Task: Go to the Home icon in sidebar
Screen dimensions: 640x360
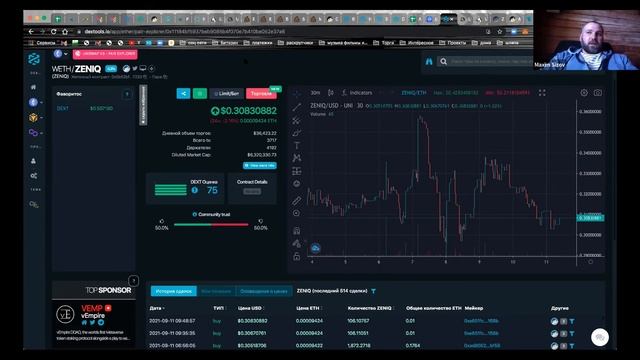Action: click(33, 87)
